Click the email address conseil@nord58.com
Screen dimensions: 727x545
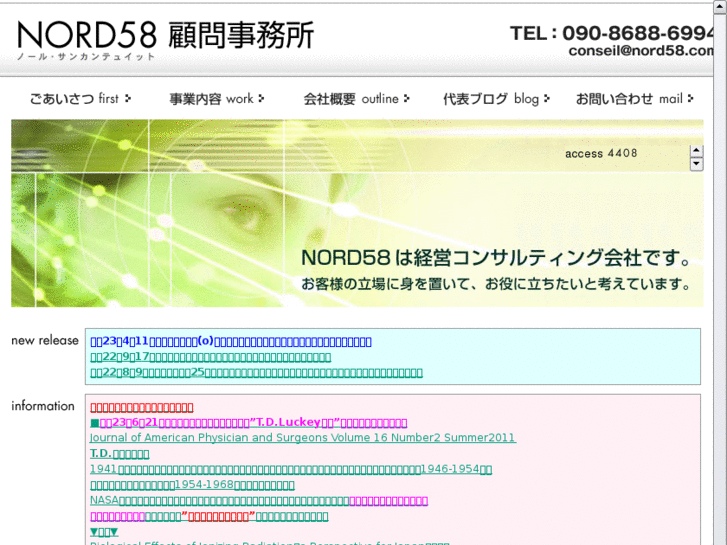tap(641, 51)
